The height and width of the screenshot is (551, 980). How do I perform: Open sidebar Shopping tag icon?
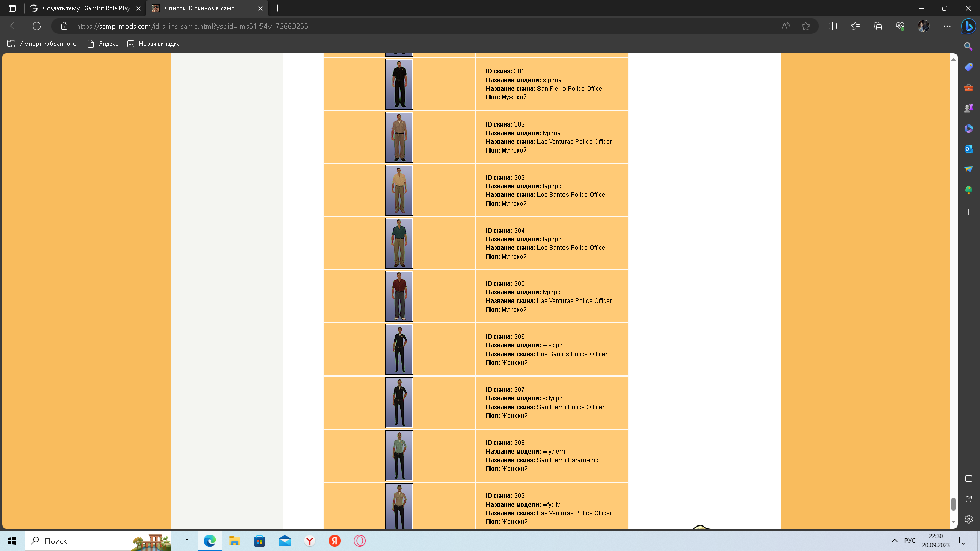(968, 67)
